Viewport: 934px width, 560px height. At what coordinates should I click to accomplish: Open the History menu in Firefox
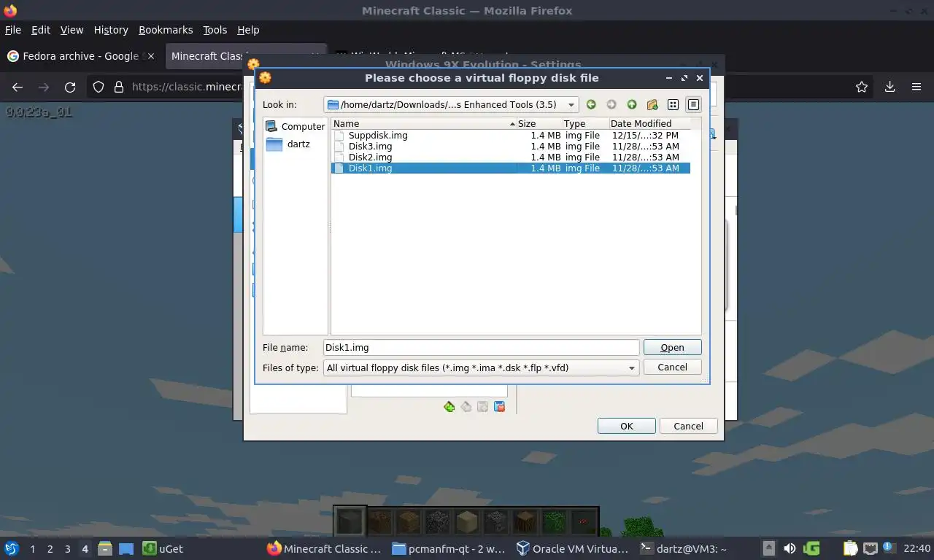coord(111,30)
